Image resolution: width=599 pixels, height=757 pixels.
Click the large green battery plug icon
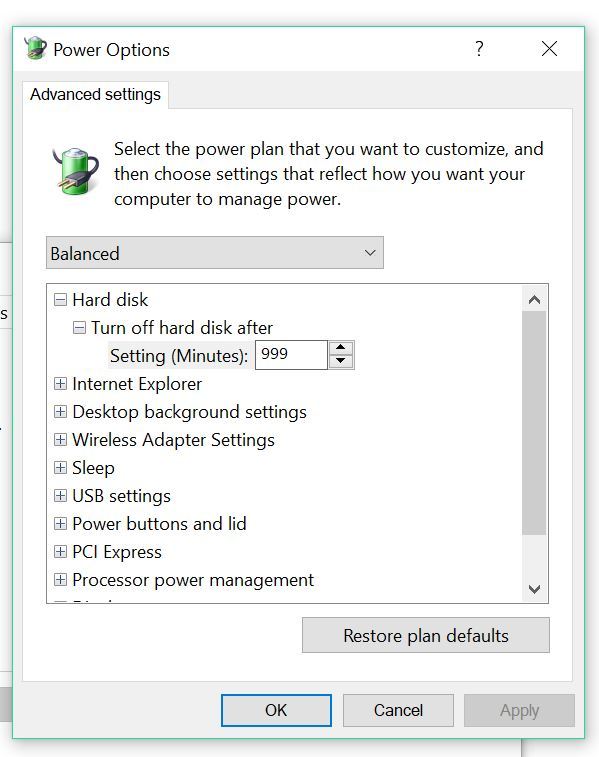[75, 171]
